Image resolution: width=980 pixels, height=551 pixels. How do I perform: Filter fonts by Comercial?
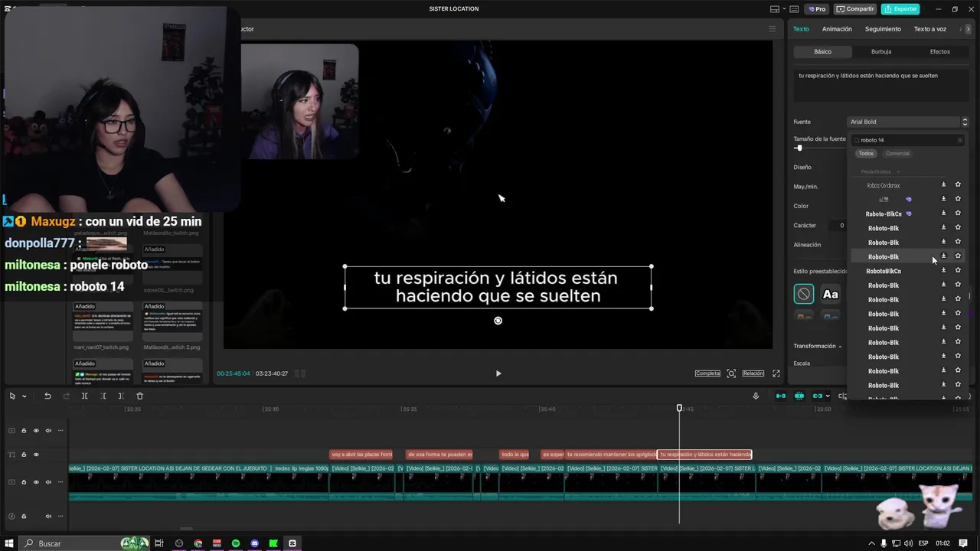(x=897, y=153)
